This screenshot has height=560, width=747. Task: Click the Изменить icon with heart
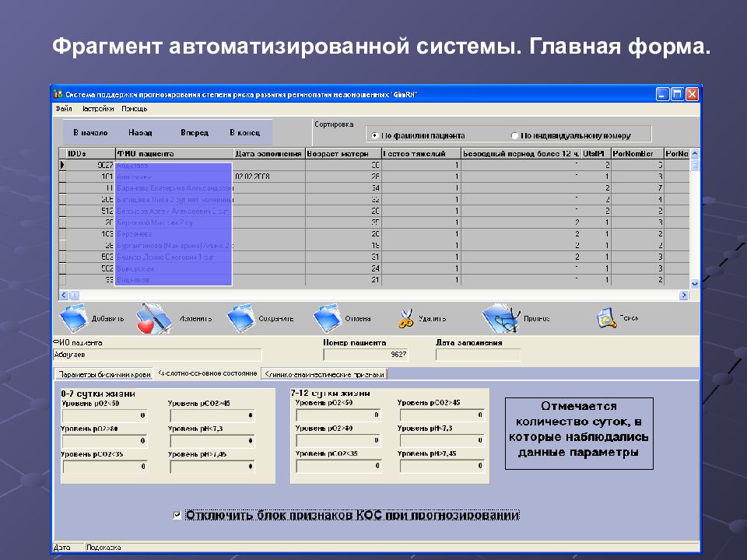(153, 318)
